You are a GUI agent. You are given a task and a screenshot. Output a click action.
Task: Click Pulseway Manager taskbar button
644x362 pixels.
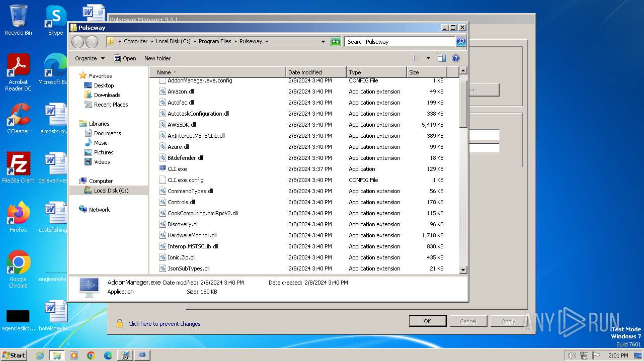click(x=142, y=355)
